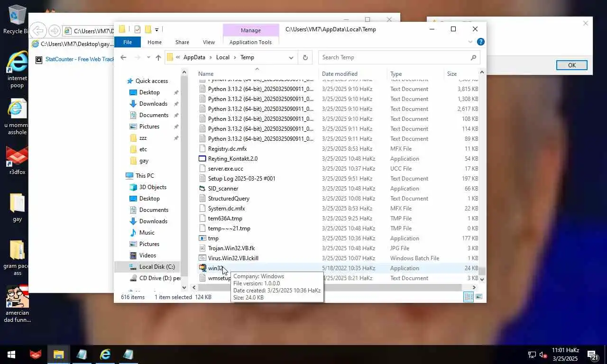Collapse the Name column sort arrow
This screenshot has width=607, height=364.
(x=257, y=69)
